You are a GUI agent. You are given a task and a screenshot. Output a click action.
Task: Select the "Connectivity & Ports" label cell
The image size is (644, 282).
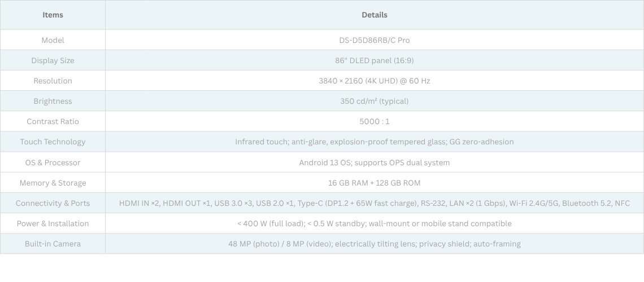[x=53, y=203]
